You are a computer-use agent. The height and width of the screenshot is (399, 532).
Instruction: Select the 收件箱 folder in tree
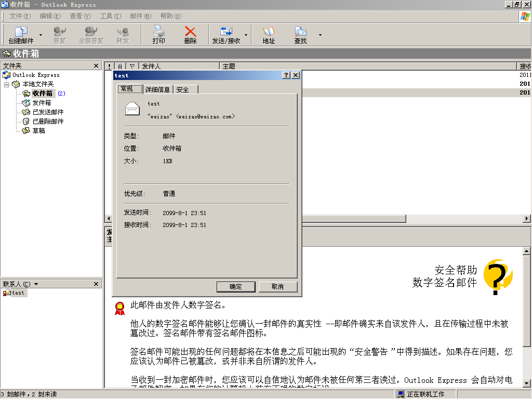coord(43,94)
